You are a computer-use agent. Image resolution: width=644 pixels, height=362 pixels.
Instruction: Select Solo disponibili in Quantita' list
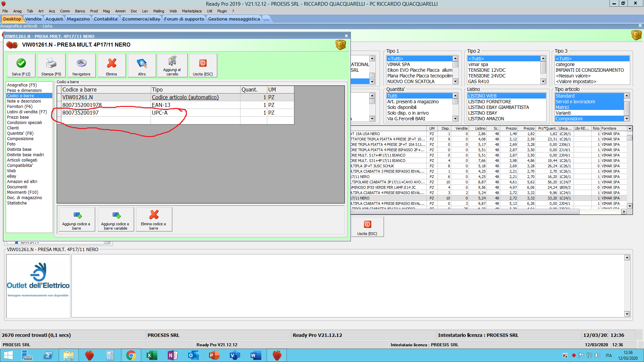coord(419,107)
